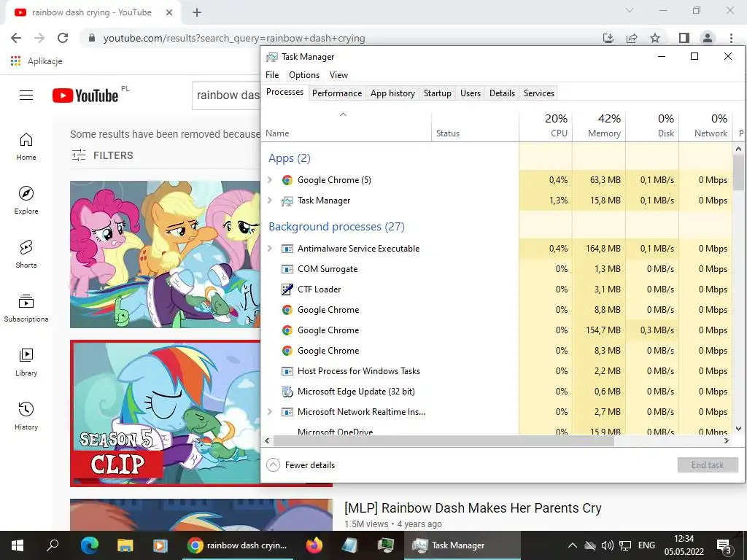Switch to the Performance tab
Image resolution: width=747 pixels, height=560 pixels.
[x=337, y=93]
